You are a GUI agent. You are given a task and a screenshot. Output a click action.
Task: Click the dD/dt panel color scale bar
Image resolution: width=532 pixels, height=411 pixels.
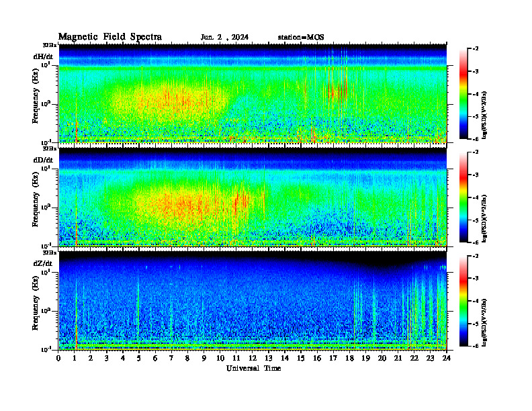tap(463, 197)
